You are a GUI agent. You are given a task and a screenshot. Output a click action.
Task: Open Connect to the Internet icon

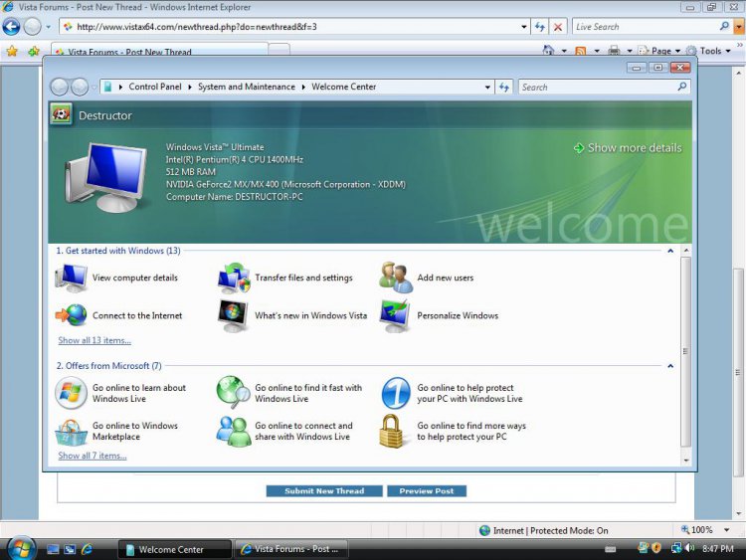[x=72, y=315]
